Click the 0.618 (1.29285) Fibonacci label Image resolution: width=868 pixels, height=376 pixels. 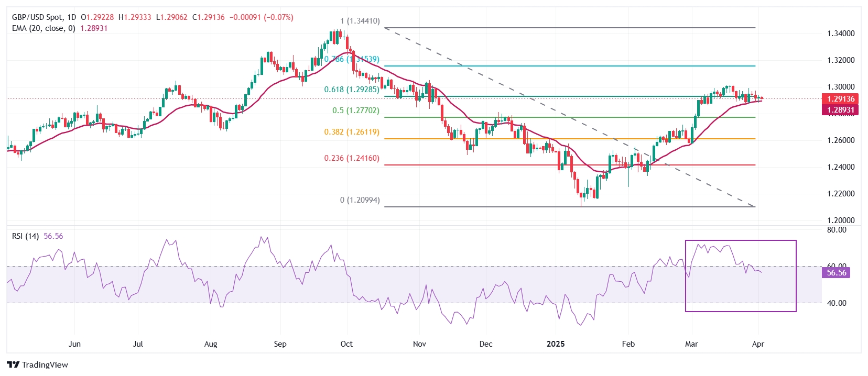pyautogui.click(x=351, y=90)
